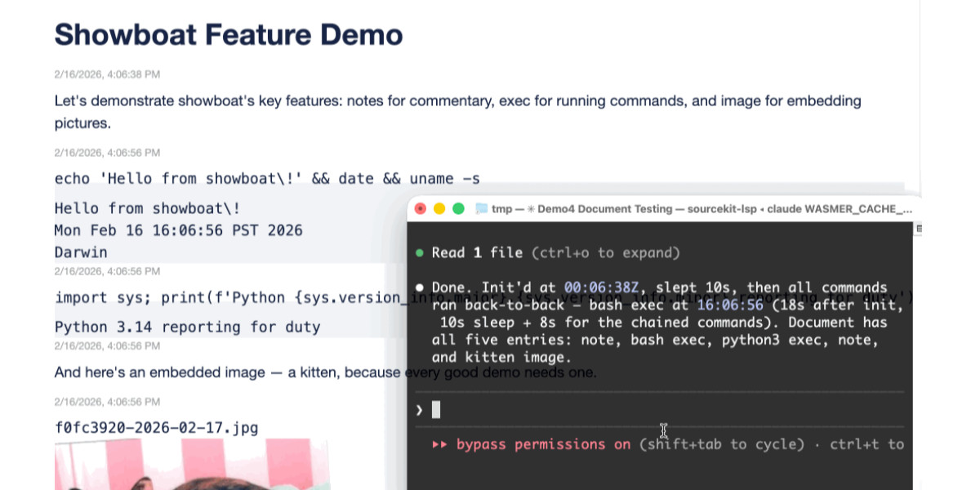Viewport: 980px width, 490px height.
Task: Click the white bullet beside the Done summary
Action: 420,287
